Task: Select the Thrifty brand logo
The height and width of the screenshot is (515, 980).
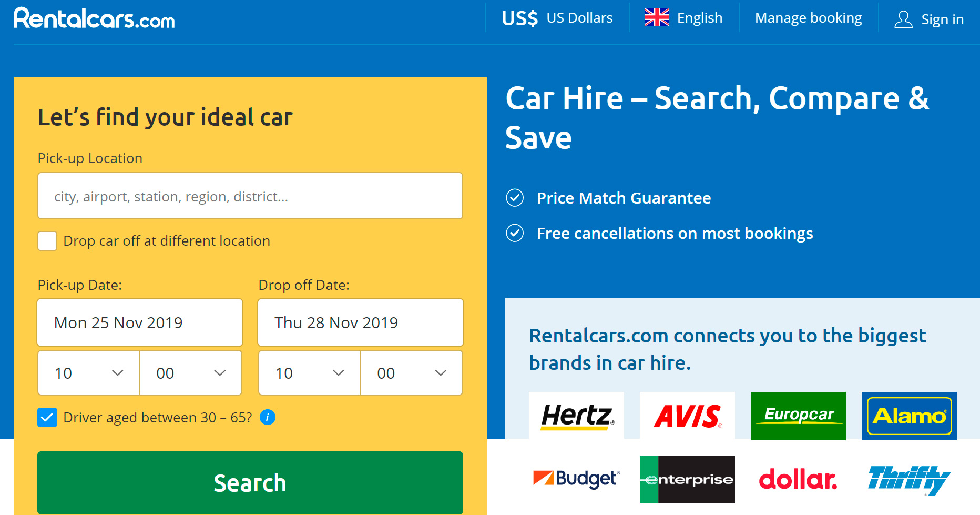Action: point(909,479)
